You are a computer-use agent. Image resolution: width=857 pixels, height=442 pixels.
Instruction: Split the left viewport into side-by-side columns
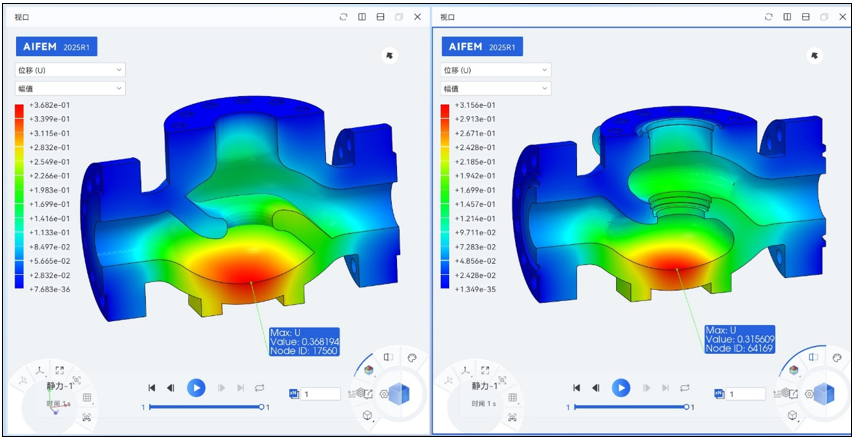pyautogui.click(x=362, y=17)
